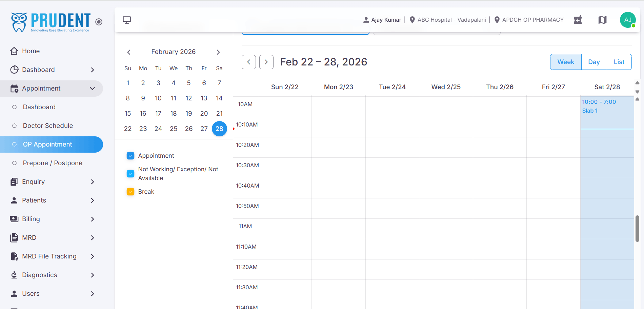
Task: Click the Wed 2/25 column header
Action: 446,87
